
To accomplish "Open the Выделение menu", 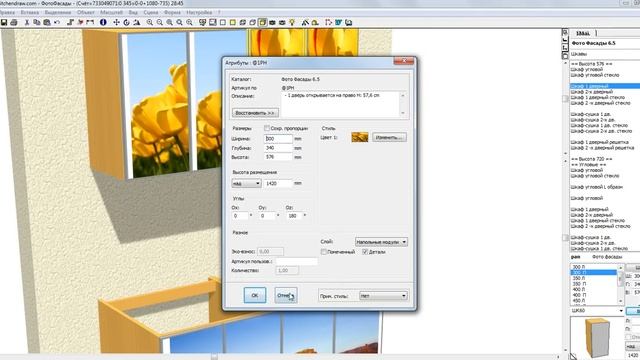I will (x=58, y=13).
